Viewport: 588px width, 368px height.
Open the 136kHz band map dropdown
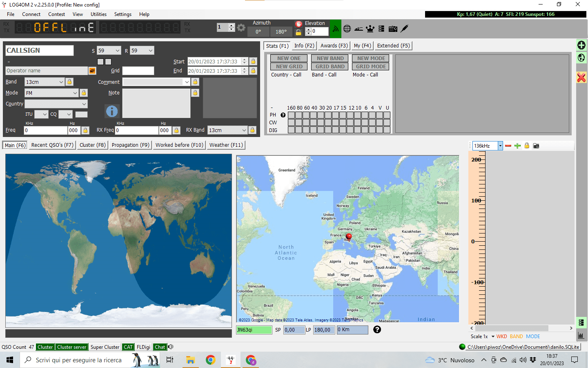click(500, 146)
